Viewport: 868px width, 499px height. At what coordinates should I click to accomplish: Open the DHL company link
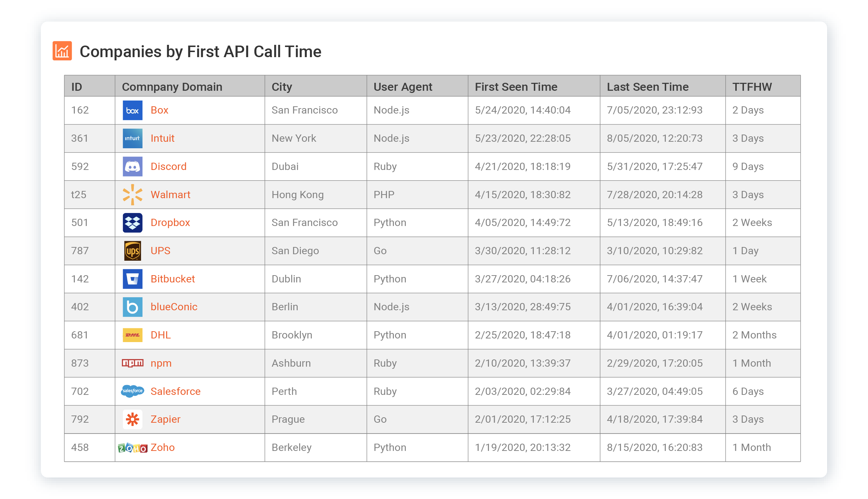coord(161,335)
